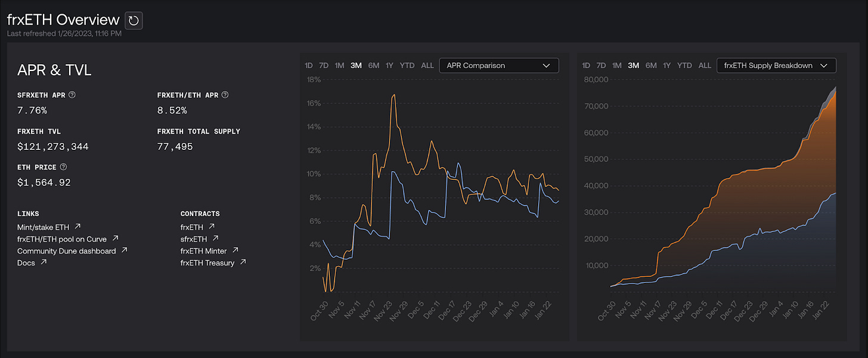
Task: Click the ETH price value $1,564.92
Action: (44, 183)
